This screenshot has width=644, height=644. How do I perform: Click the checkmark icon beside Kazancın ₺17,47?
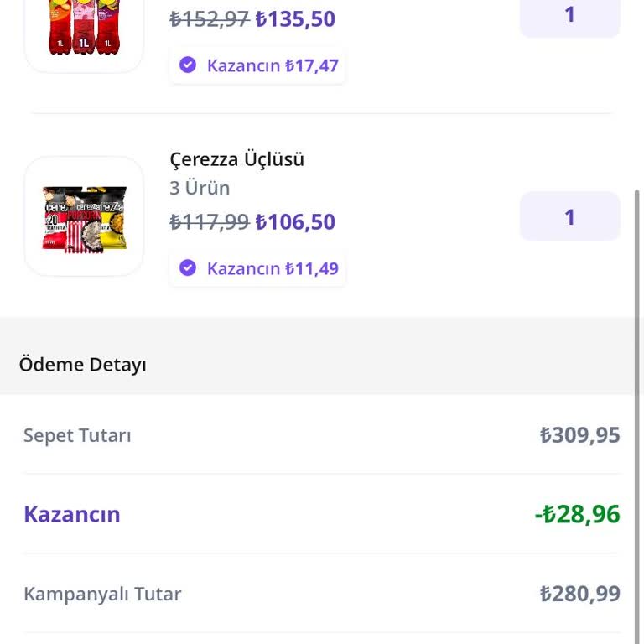[x=188, y=65]
